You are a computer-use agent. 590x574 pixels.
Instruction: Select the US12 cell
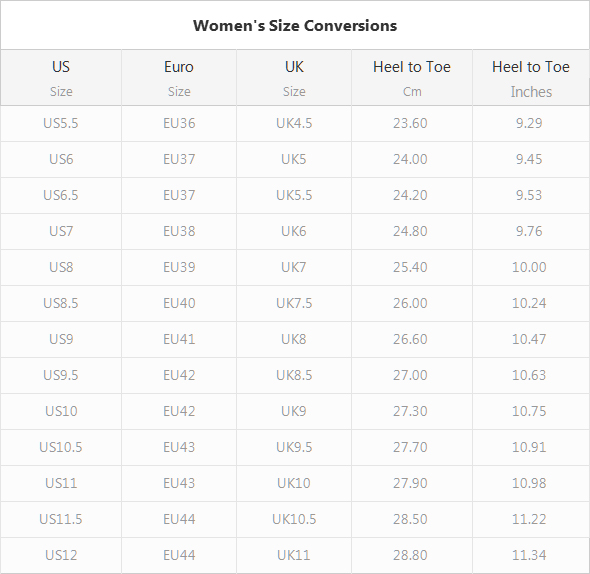[x=61, y=555]
